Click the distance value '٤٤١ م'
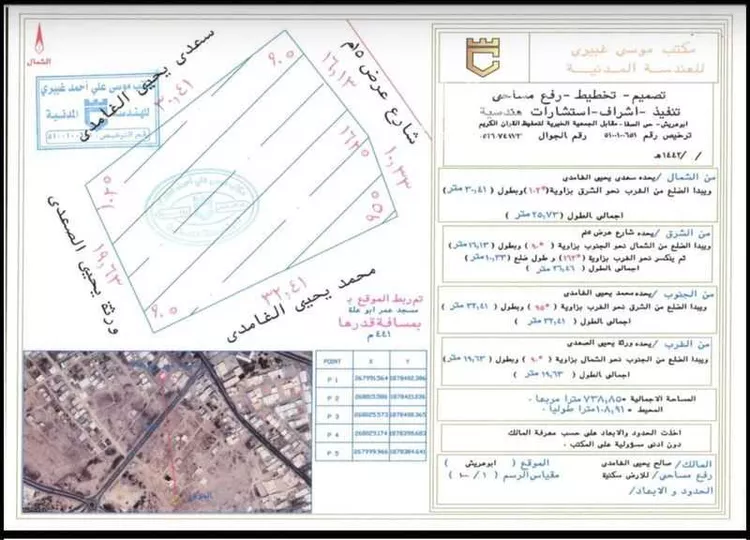 pyautogui.click(x=378, y=334)
